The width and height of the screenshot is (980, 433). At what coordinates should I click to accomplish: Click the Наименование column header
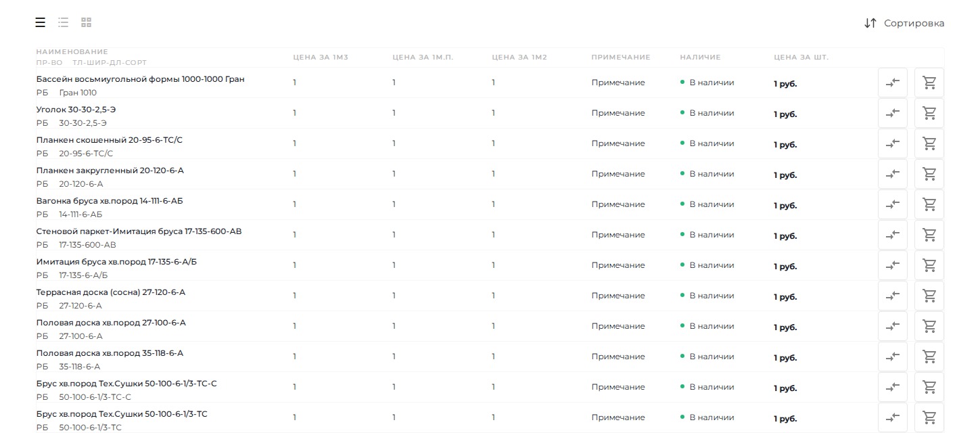pyautogui.click(x=72, y=52)
